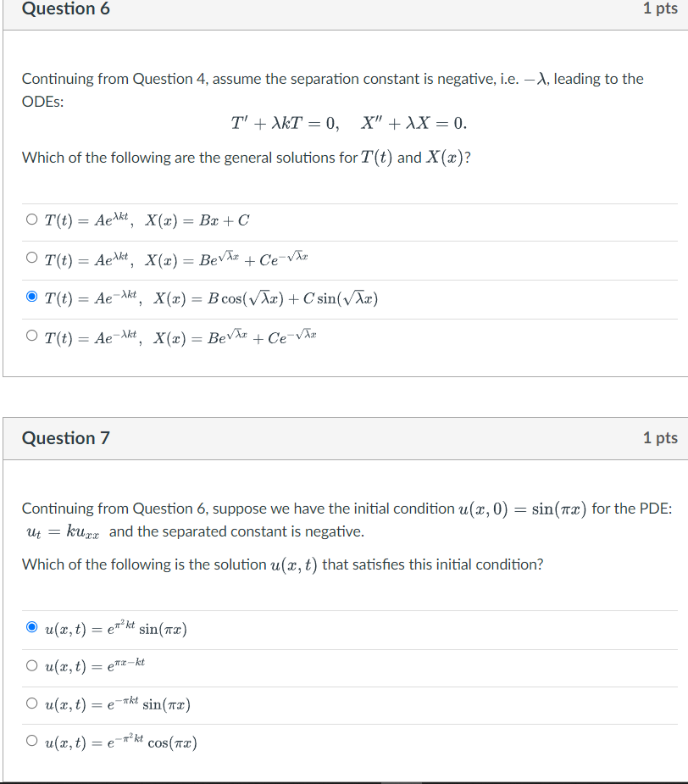Viewport: 688px width, 784px height.
Task: Click the Question 7 header bar
Action: [x=66, y=438]
